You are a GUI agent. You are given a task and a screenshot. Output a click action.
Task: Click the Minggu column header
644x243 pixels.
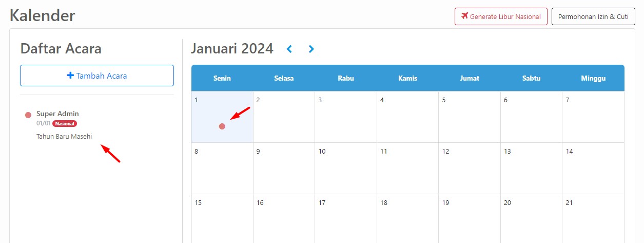(594, 78)
